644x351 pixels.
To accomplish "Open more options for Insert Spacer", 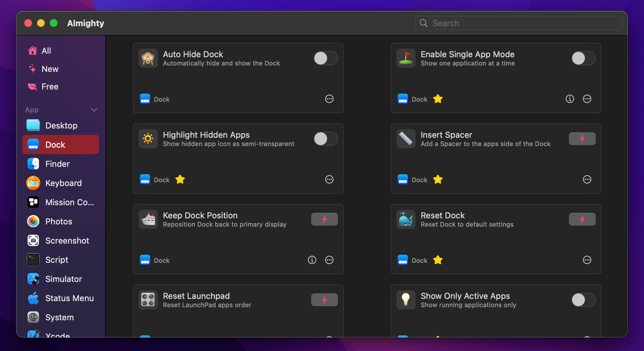I will (x=587, y=179).
